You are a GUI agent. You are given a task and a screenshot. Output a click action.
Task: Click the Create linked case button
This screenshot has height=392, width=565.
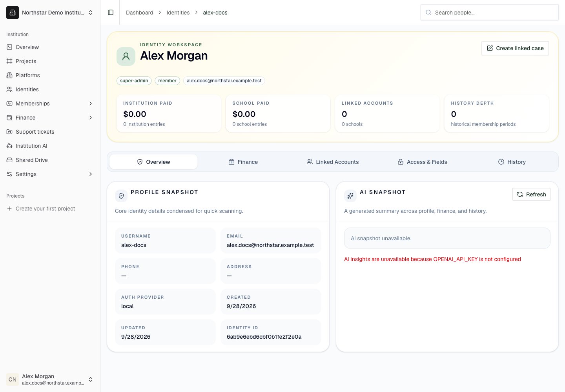[515, 48]
